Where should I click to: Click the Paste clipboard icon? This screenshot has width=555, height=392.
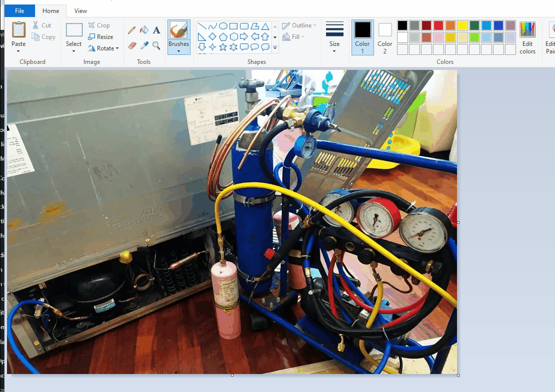18,30
